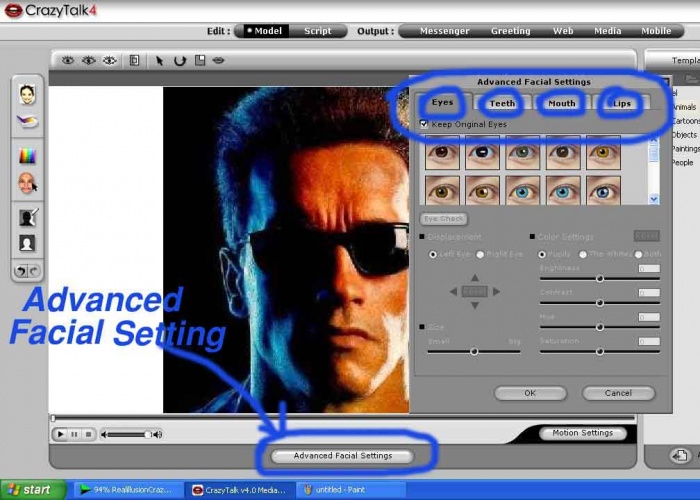This screenshot has height=500, width=700.
Task: Click the Cancel button in dialog
Action: point(618,393)
